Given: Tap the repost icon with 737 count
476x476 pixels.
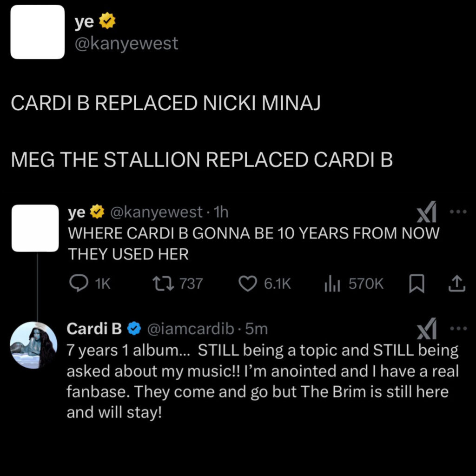Looking at the screenshot, I should click(x=163, y=283).
